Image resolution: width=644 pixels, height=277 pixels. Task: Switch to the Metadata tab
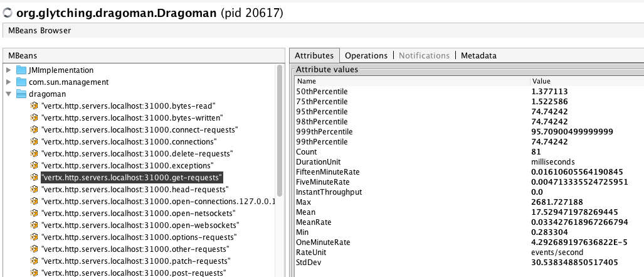478,55
